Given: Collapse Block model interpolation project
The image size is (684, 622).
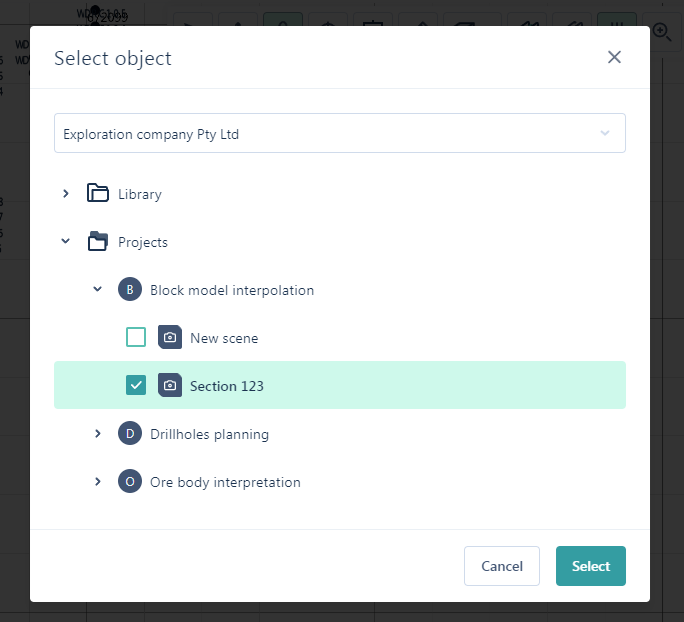Looking at the screenshot, I should pos(98,290).
